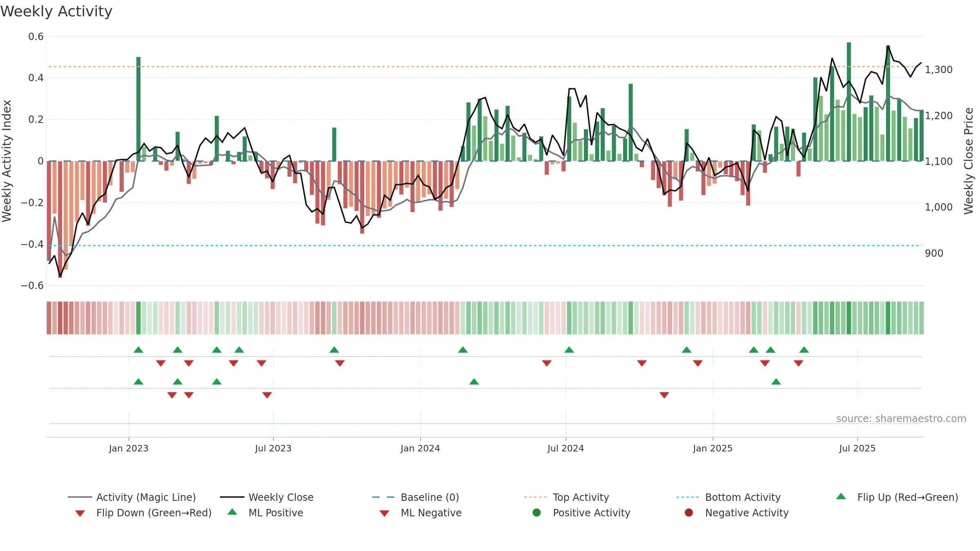
Task: Toggle Flip Down (Green→Red) legend entry
Action: (143, 513)
